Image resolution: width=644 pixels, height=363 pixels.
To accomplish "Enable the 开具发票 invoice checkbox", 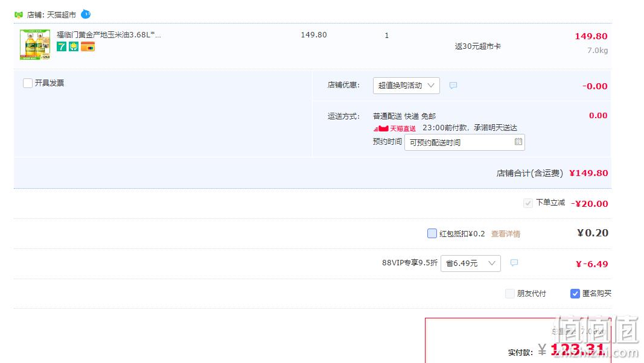I will [x=28, y=83].
